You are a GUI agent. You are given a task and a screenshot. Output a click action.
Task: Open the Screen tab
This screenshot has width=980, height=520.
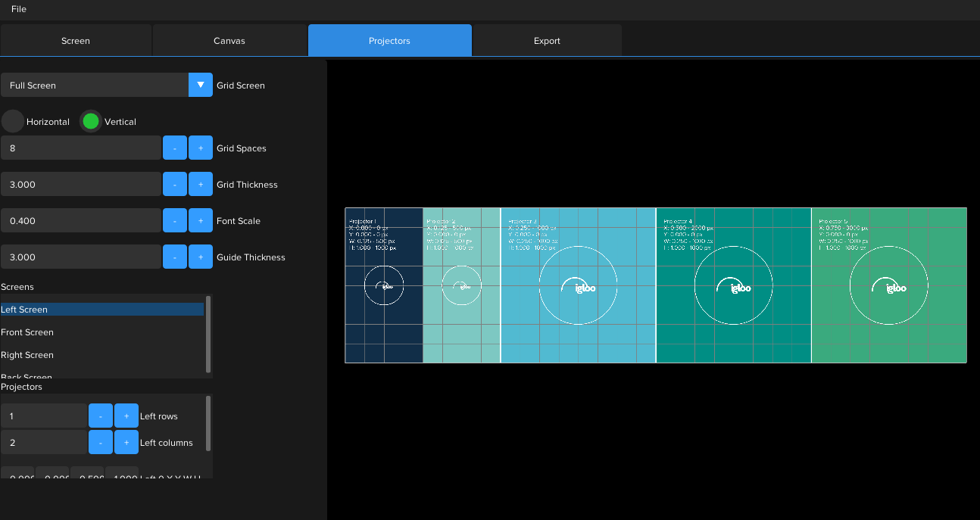(76, 41)
